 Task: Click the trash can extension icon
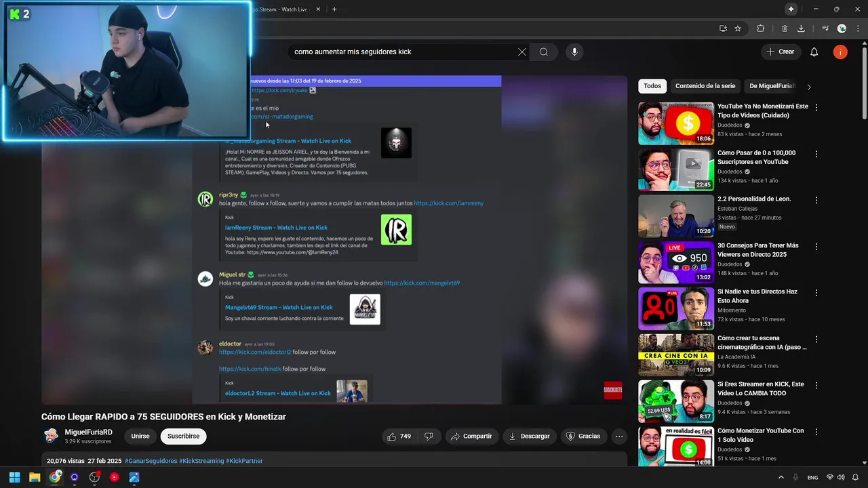click(x=785, y=28)
